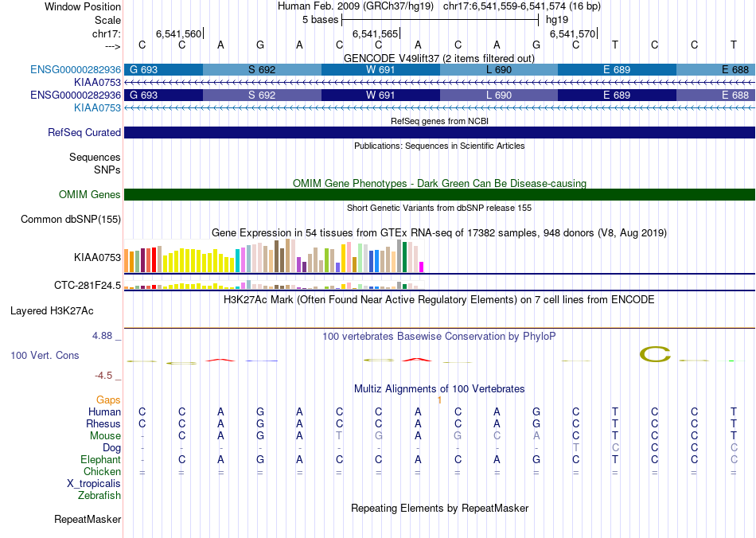The height and width of the screenshot is (538, 756).
Task: Click the 'OMIM Gene Phenotypes' track title
Action: [x=439, y=183]
